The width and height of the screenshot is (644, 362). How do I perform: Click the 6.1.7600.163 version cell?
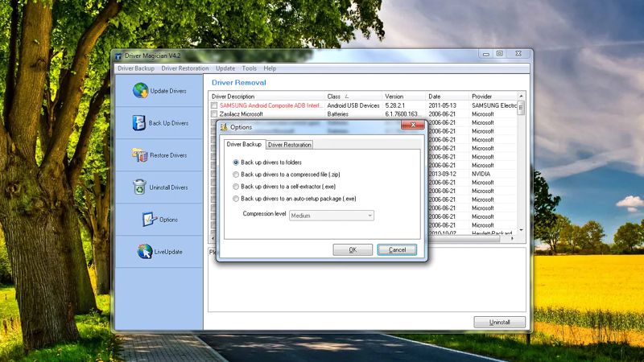[402, 114]
